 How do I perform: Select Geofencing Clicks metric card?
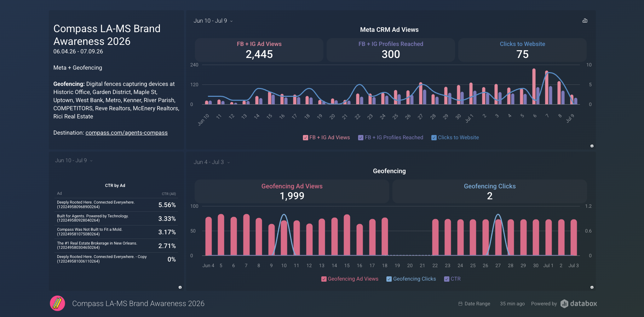[490, 191]
